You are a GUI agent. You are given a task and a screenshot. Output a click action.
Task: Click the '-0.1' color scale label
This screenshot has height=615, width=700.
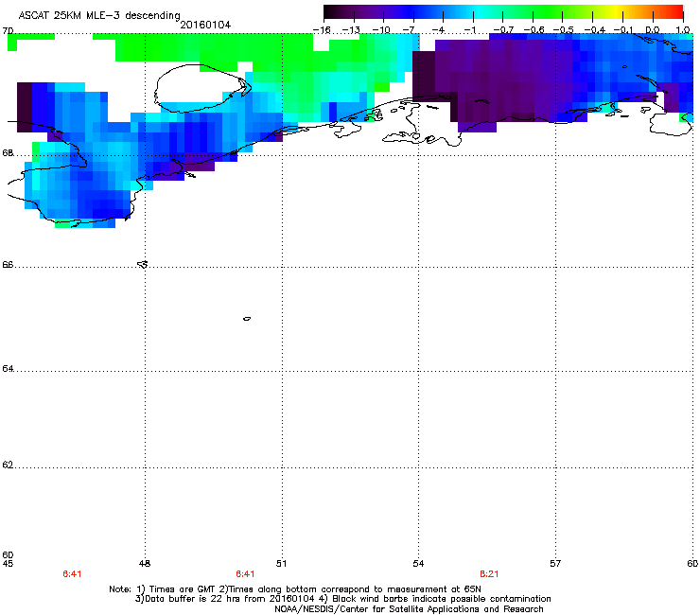point(623,30)
